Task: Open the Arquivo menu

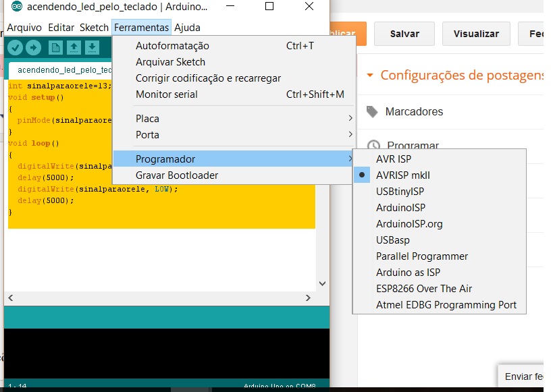Action: (24, 27)
